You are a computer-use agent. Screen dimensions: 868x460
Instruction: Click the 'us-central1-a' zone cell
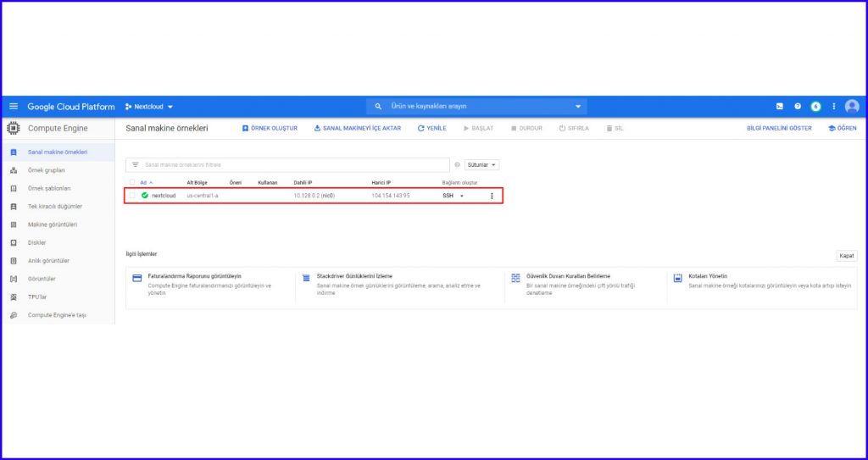[x=203, y=196]
